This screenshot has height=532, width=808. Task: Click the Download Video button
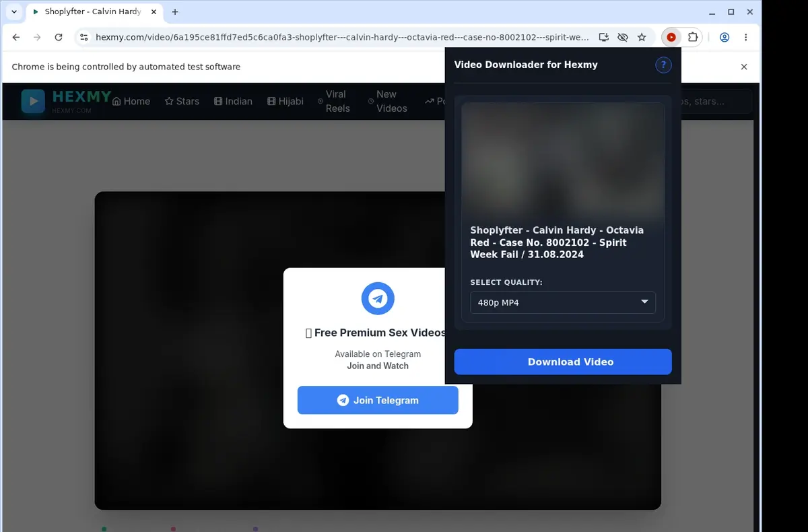(563, 362)
